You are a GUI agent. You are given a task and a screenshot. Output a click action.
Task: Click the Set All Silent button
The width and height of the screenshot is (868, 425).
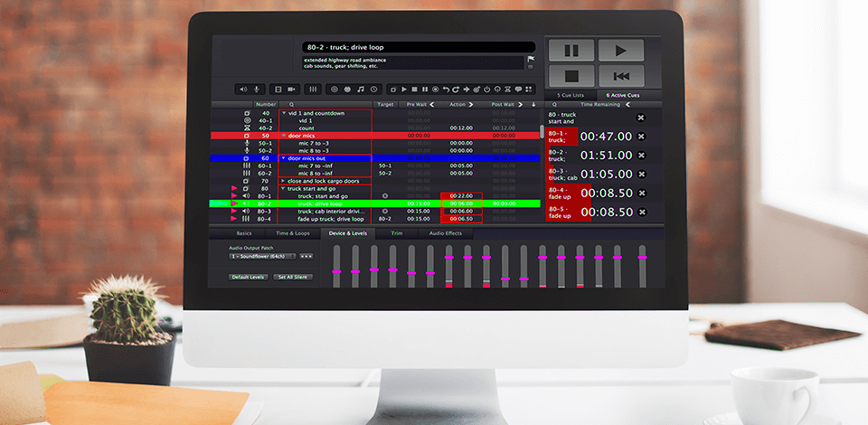pos(293,277)
